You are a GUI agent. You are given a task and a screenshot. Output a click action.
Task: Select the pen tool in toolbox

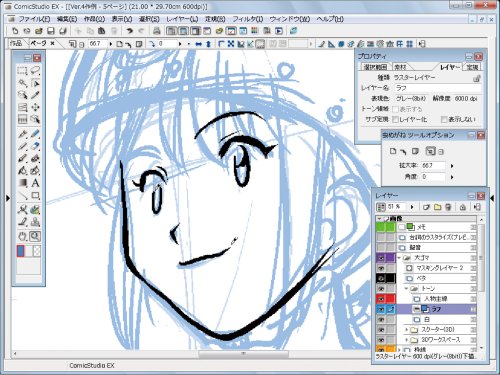(x=22, y=134)
